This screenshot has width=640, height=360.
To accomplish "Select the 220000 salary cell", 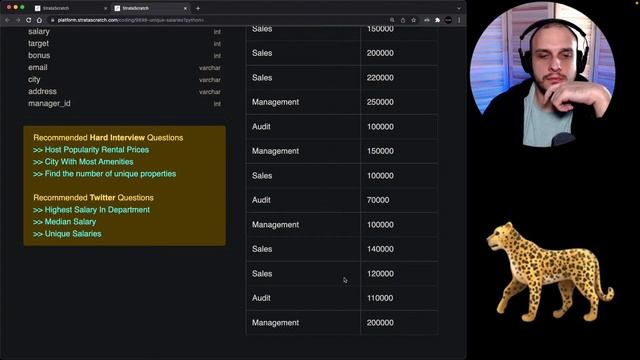I will [x=399, y=78].
